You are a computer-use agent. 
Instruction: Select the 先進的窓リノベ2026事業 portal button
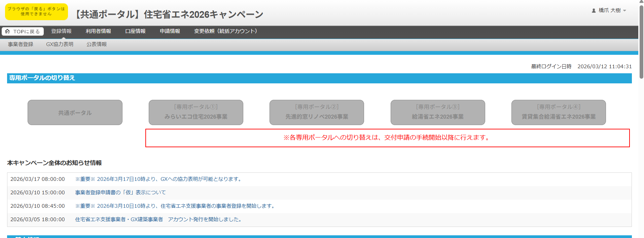click(317, 113)
